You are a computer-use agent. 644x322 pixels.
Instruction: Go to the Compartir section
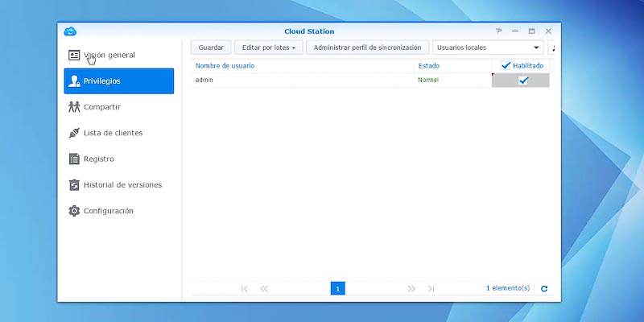118,107
